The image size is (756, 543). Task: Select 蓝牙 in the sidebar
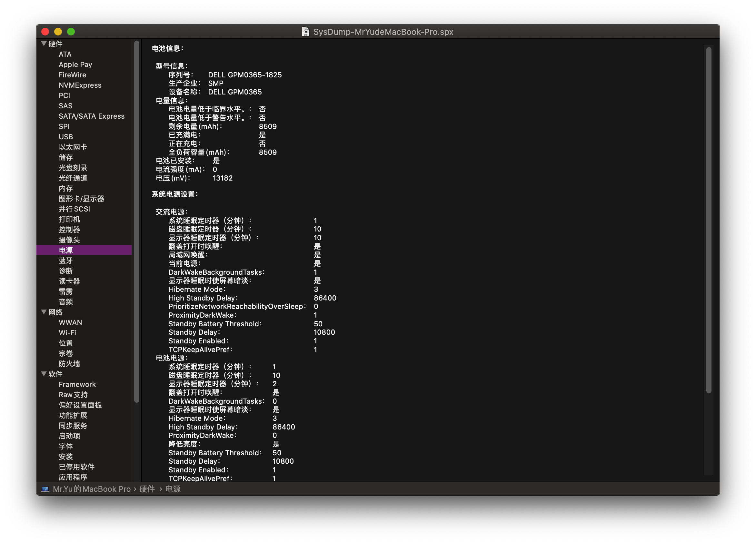pos(66,261)
